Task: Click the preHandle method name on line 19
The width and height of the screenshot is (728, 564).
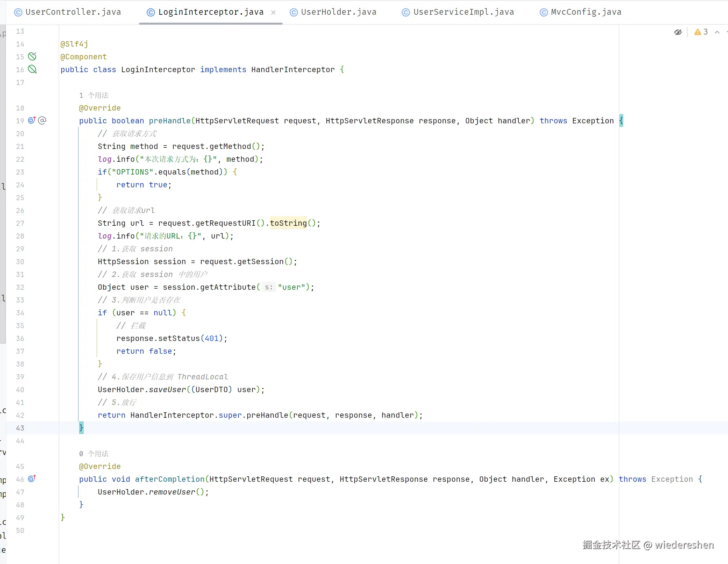Action: [170, 121]
